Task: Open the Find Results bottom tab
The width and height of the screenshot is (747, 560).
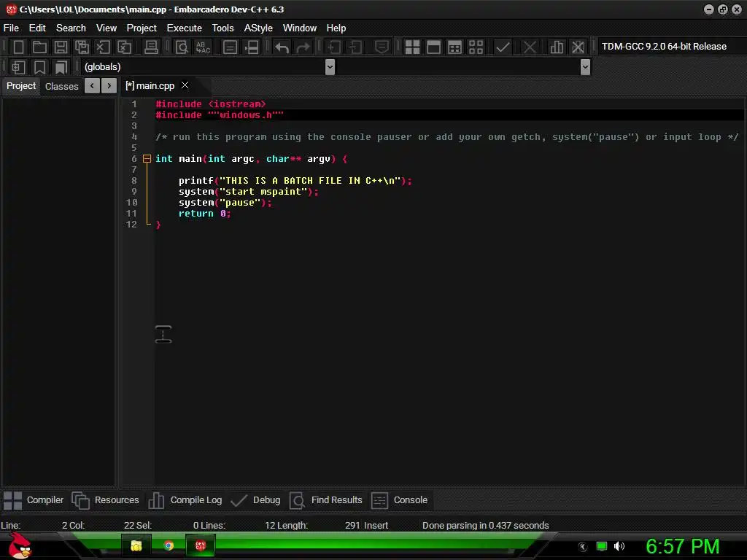Action: tap(326, 500)
